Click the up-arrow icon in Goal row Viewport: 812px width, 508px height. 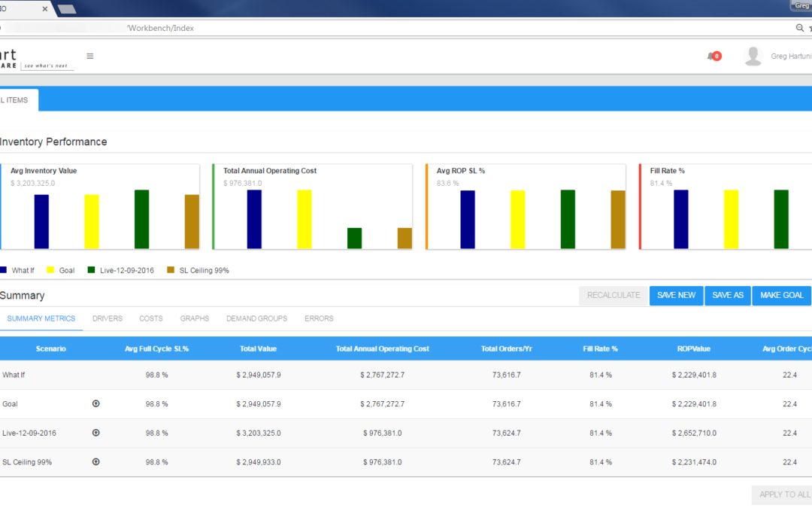click(95, 404)
